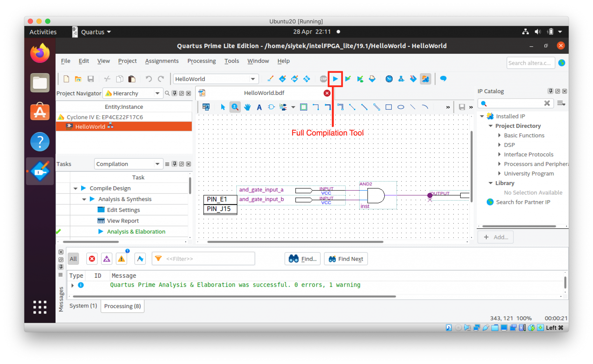This screenshot has width=593, height=364.
Task: Expand the Basic Functions category in IP Catalog
Action: coord(499,135)
